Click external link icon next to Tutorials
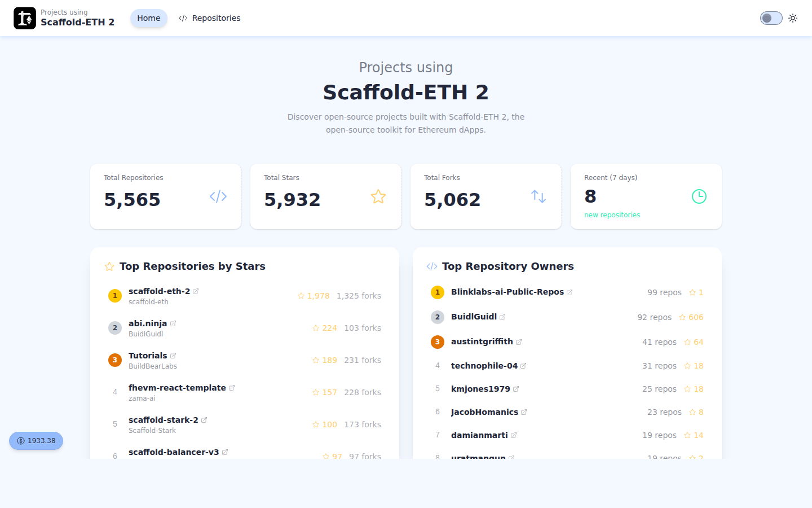 pos(173,356)
